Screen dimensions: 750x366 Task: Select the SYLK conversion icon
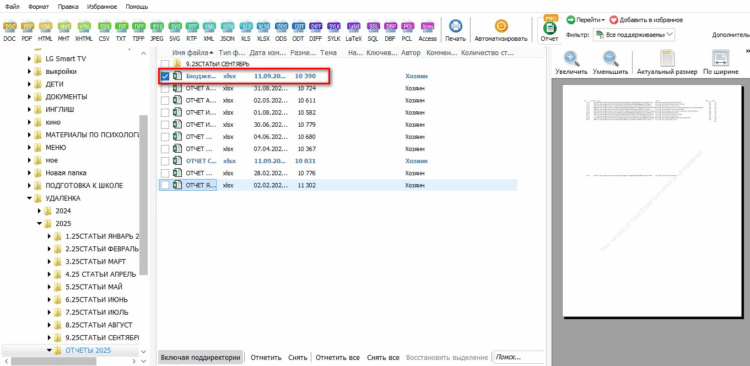pyautogui.click(x=334, y=31)
